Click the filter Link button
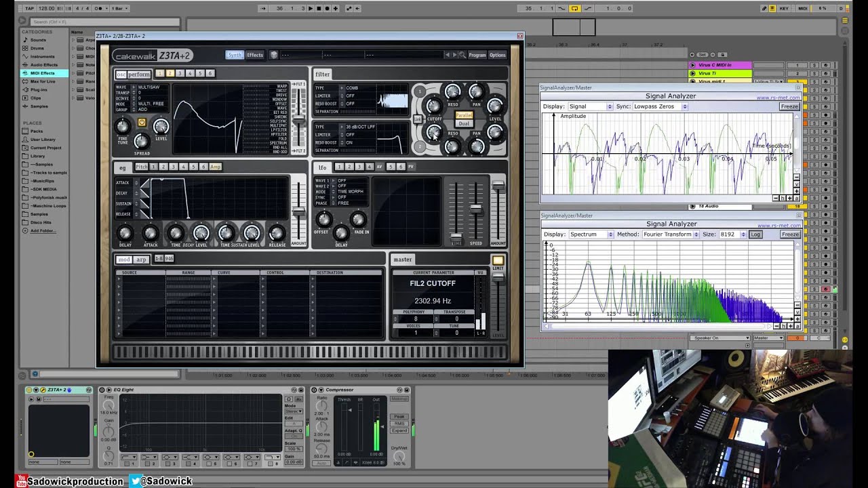 pyautogui.click(x=417, y=119)
